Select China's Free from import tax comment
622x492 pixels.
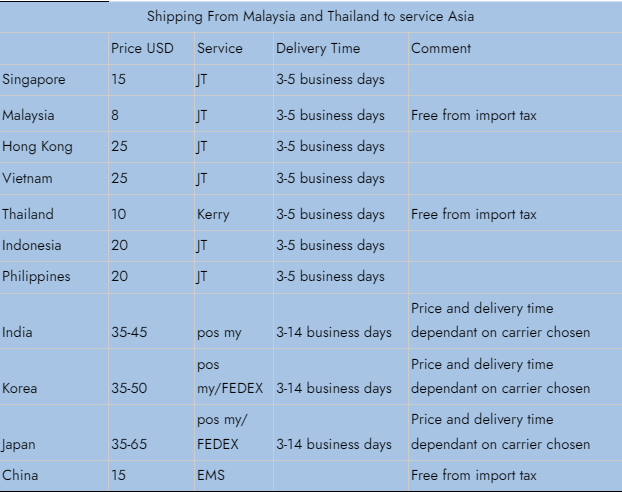point(474,475)
